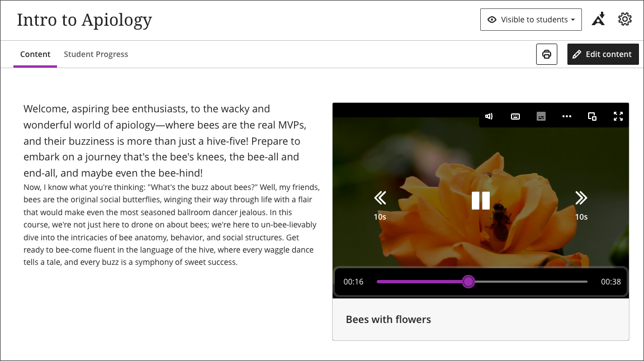Switch to the Student Progress tab
This screenshot has height=361, width=644.
96,54
